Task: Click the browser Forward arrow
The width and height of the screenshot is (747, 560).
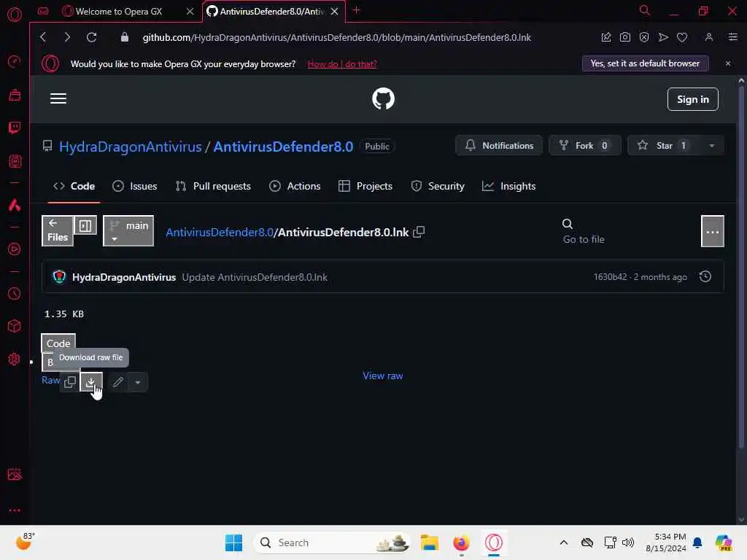Action: point(67,37)
